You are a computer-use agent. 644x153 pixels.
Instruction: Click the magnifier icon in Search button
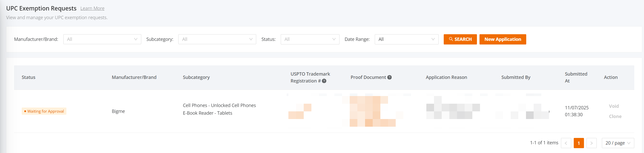pyautogui.click(x=451, y=39)
